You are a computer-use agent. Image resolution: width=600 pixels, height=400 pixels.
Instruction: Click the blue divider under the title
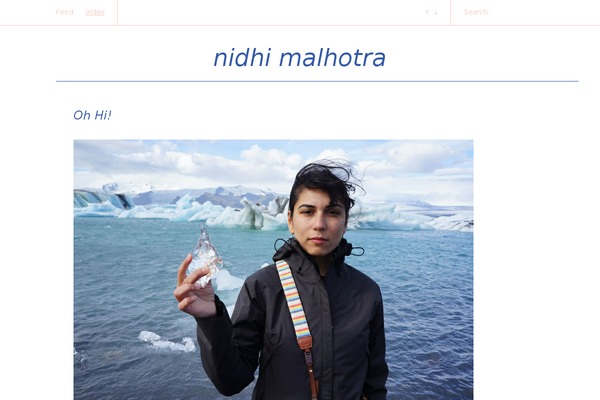coord(317,81)
